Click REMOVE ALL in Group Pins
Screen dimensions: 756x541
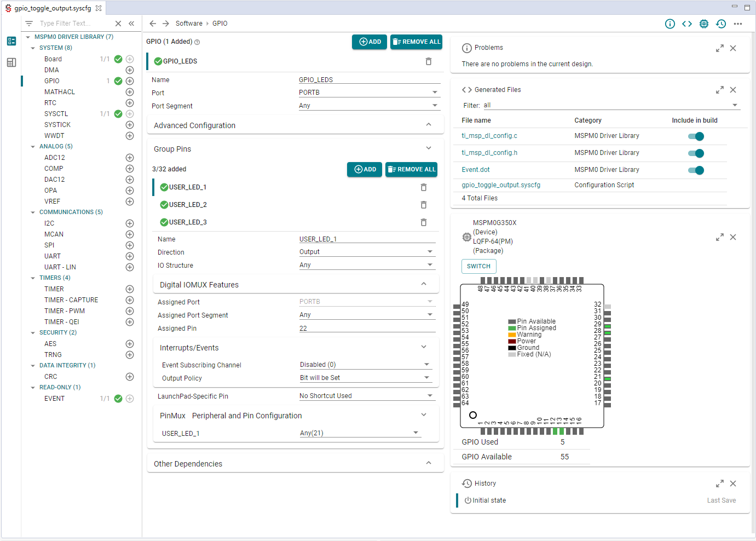[x=411, y=170]
